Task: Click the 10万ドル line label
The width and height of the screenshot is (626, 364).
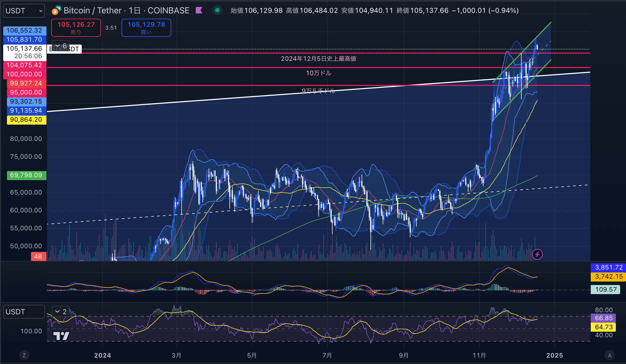Action: (x=318, y=73)
